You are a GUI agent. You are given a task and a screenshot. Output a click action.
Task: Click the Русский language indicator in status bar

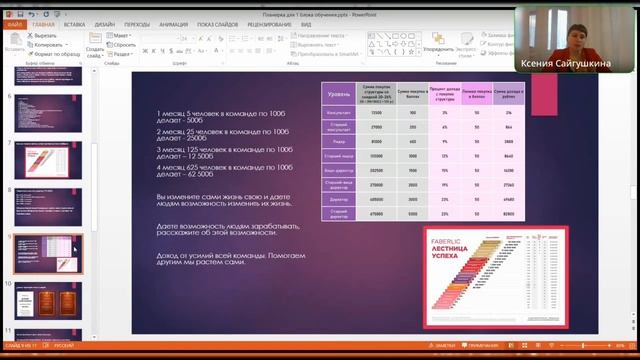(x=64, y=346)
